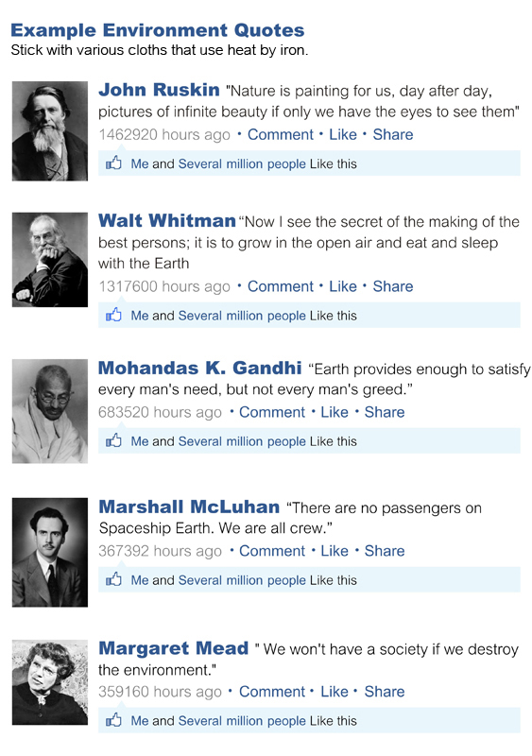
Task: Comment on the Margaret Mead post
Action: pos(272,692)
